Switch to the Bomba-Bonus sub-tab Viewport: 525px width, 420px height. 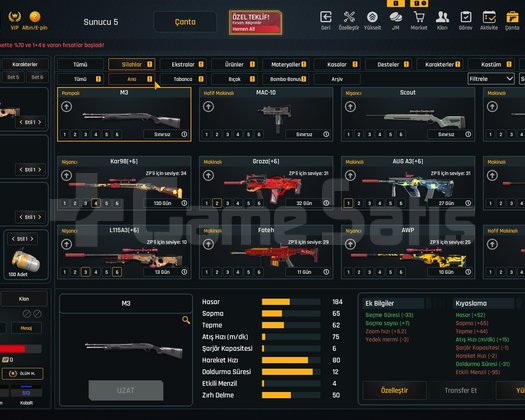point(285,79)
